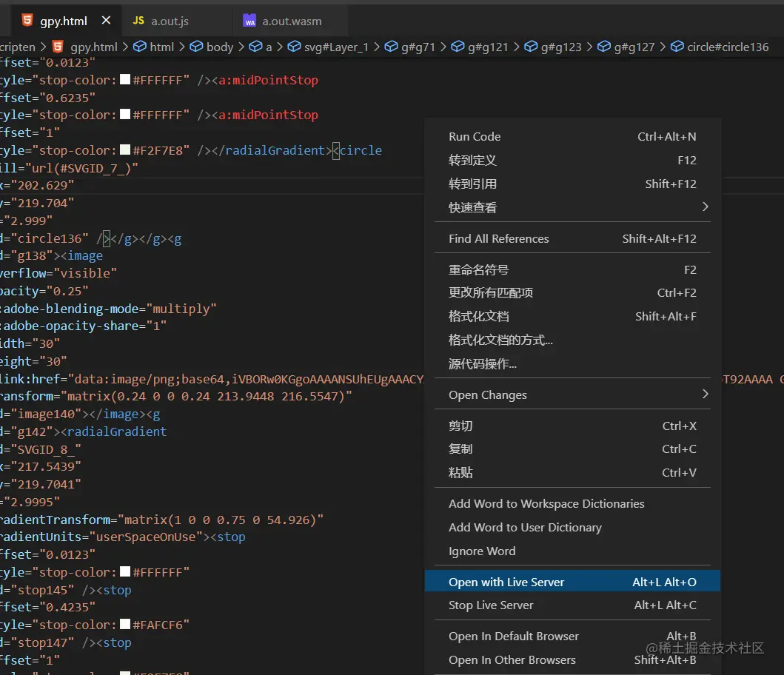Click the HTML5 icon in gpy.html breadcrumb
The image size is (784, 675).
click(58, 47)
